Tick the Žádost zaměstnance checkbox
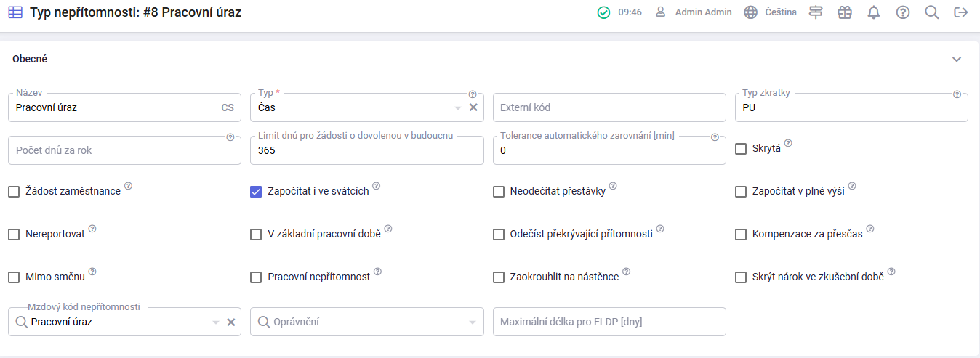 [14, 192]
